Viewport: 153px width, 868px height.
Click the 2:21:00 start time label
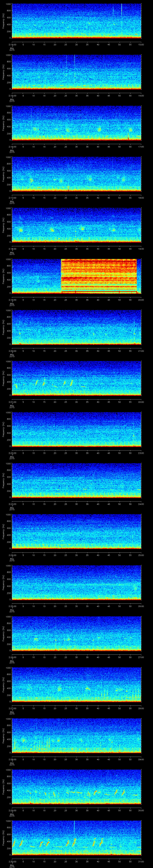[12, 402]
